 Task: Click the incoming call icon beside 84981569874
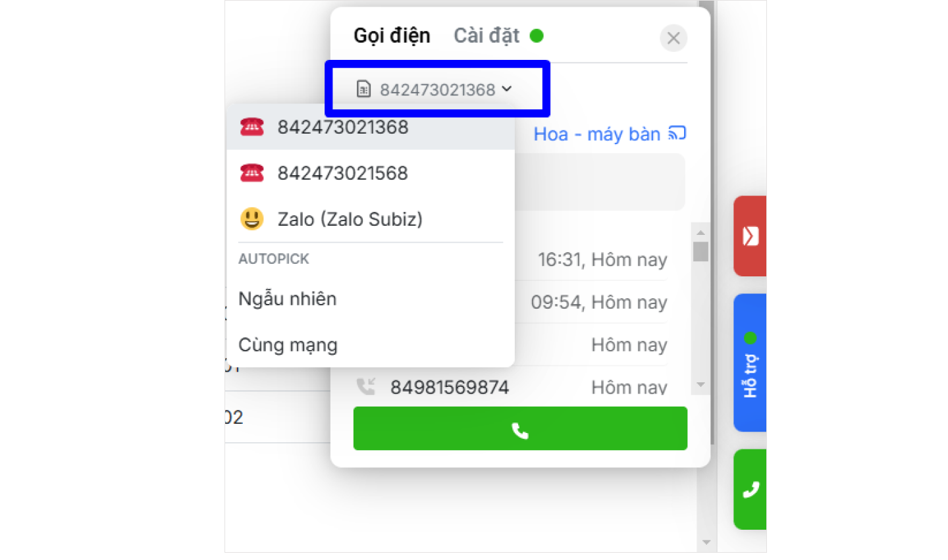pyautogui.click(x=366, y=386)
